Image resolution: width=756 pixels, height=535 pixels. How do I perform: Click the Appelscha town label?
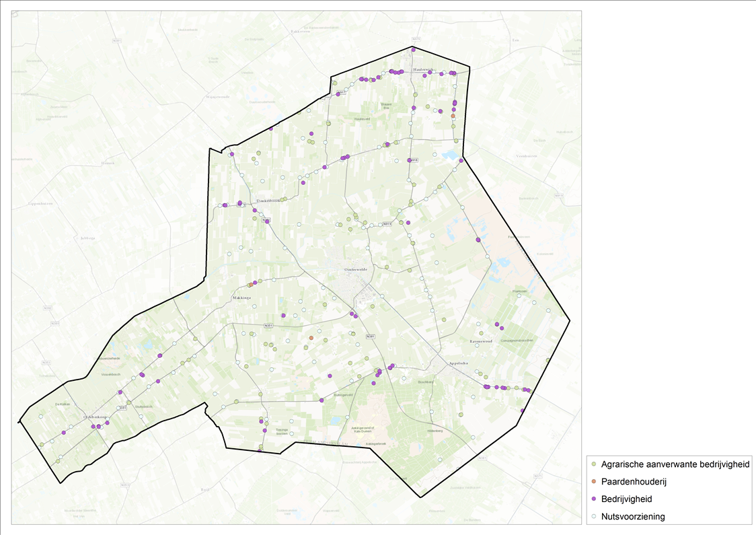click(x=459, y=363)
